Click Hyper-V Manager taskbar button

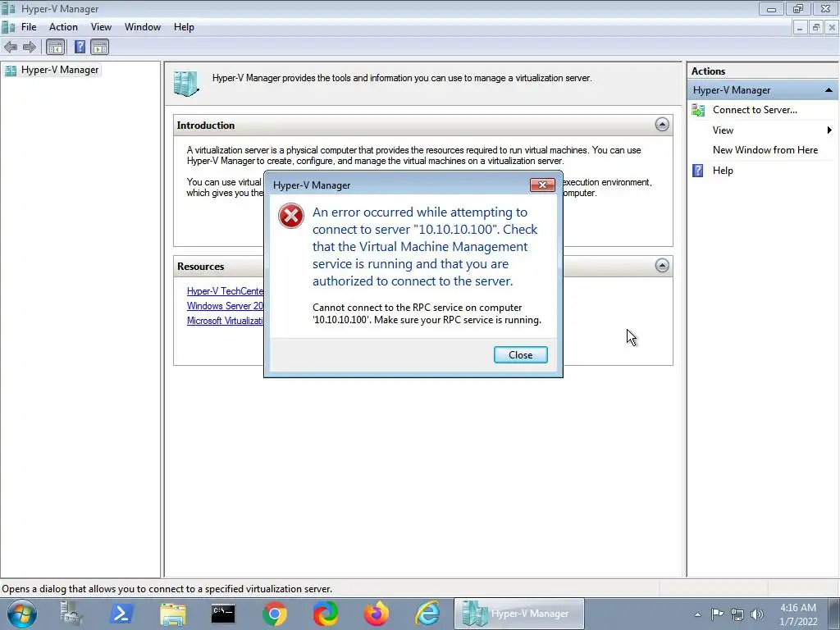point(518,614)
